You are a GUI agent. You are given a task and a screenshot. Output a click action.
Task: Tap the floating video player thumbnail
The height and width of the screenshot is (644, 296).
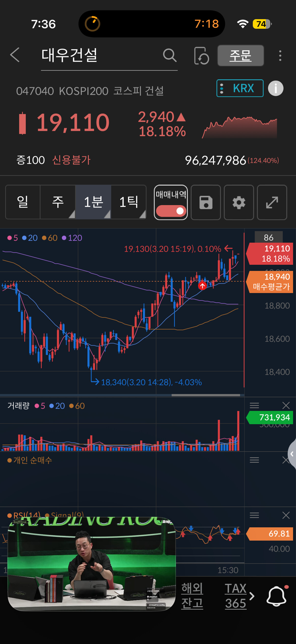click(92, 563)
